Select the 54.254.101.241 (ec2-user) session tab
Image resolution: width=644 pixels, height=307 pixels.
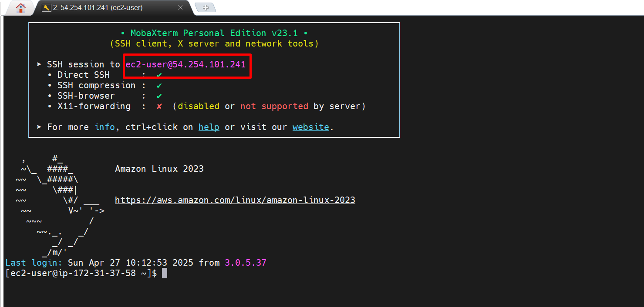[x=113, y=8]
